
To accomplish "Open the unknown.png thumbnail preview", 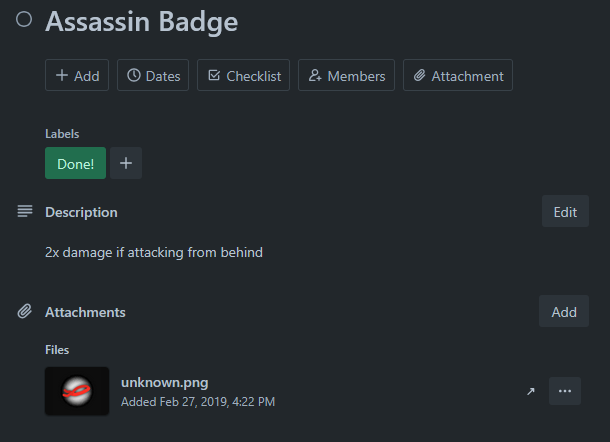I will [77, 391].
